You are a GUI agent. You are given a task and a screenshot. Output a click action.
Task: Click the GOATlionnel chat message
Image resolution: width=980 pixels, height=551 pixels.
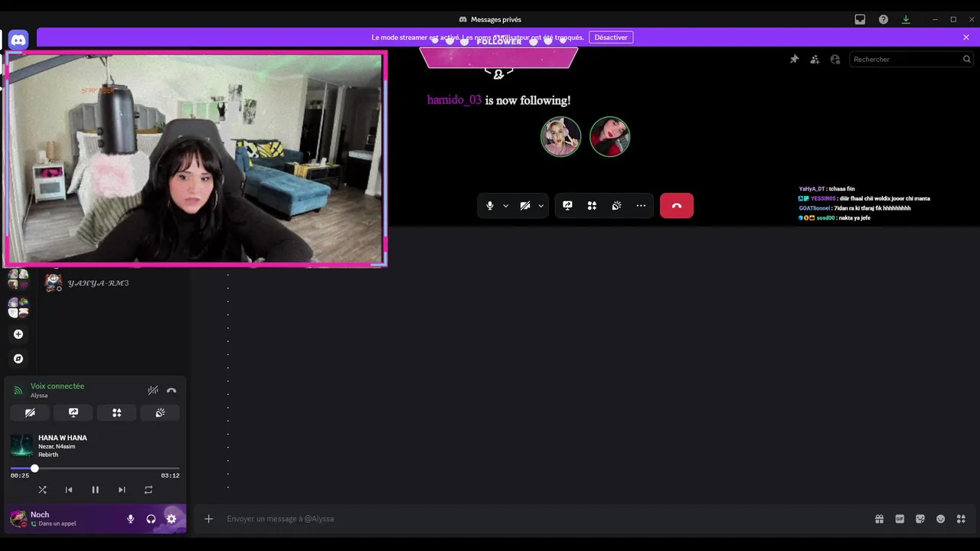click(854, 208)
